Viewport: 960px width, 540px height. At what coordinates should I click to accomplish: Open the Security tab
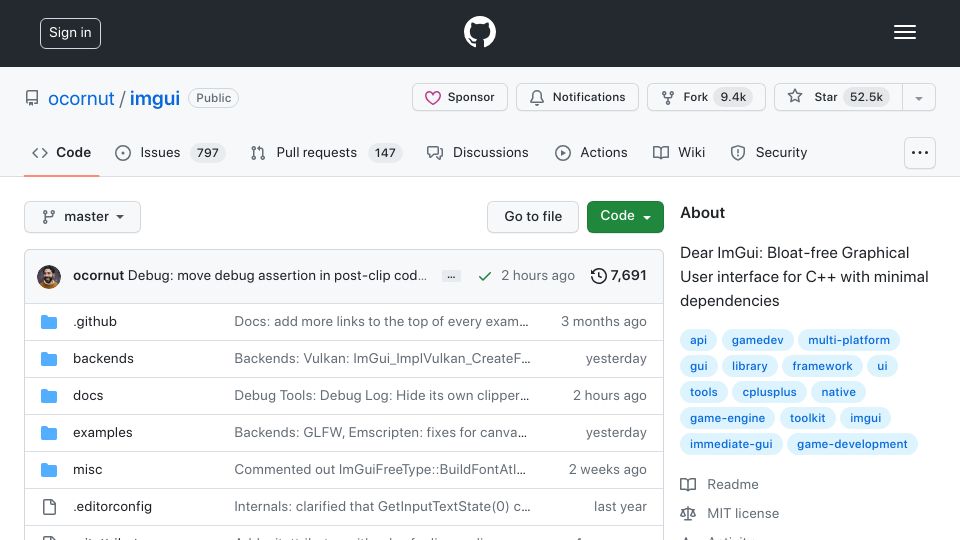coord(769,152)
